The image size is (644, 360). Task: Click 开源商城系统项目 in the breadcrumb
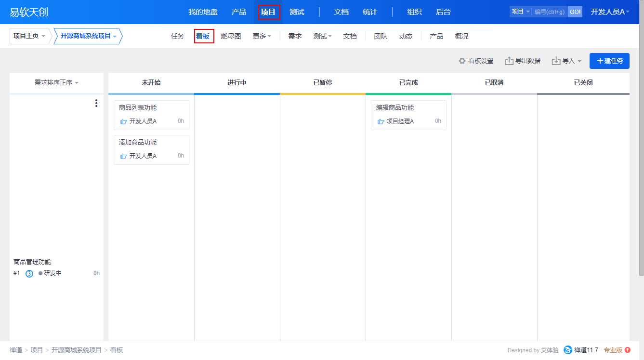(x=77, y=350)
